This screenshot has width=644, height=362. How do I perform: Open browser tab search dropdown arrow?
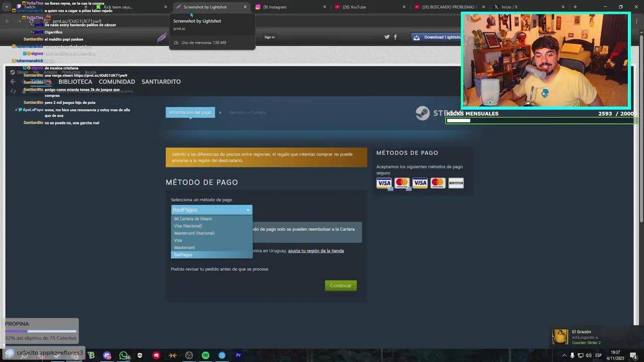[x=7, y=7]
